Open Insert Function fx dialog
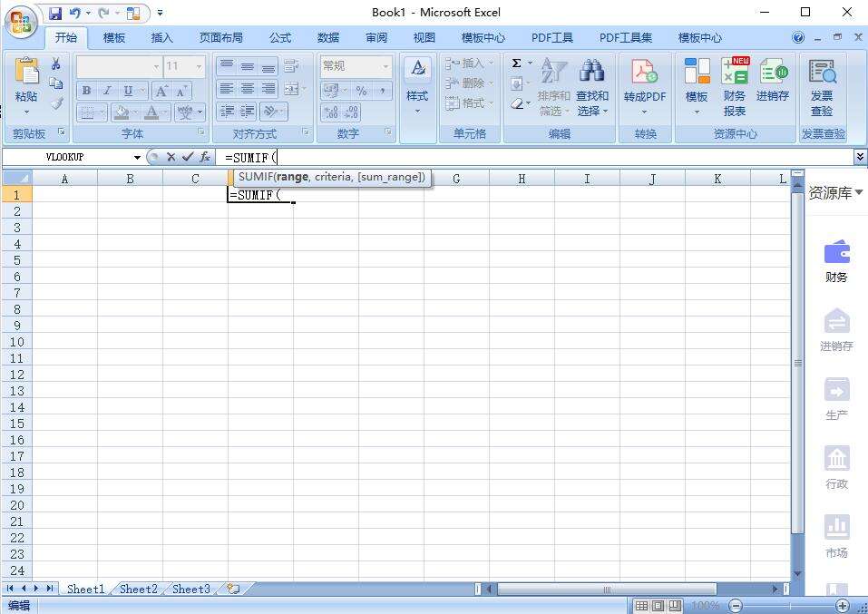This screenshot has width=868, height=614. (205, 157)
